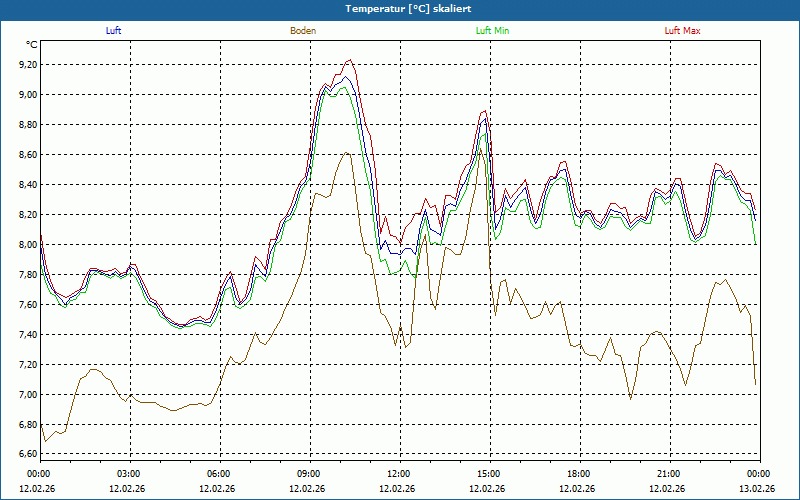Click the 18:00 time axis label
Screen dimensions: 800x500
coord(579,474)
